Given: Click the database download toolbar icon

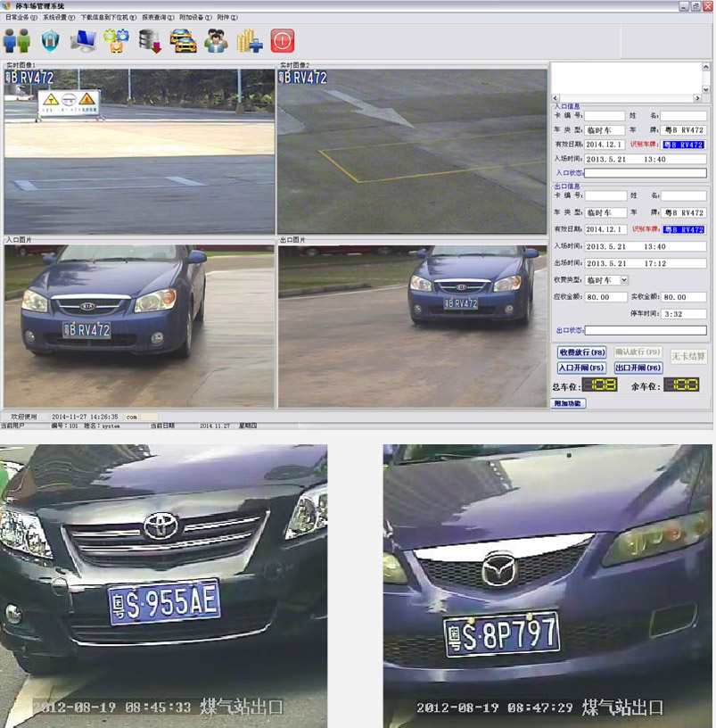Looking at the screenshot, I should click(150, 40).
